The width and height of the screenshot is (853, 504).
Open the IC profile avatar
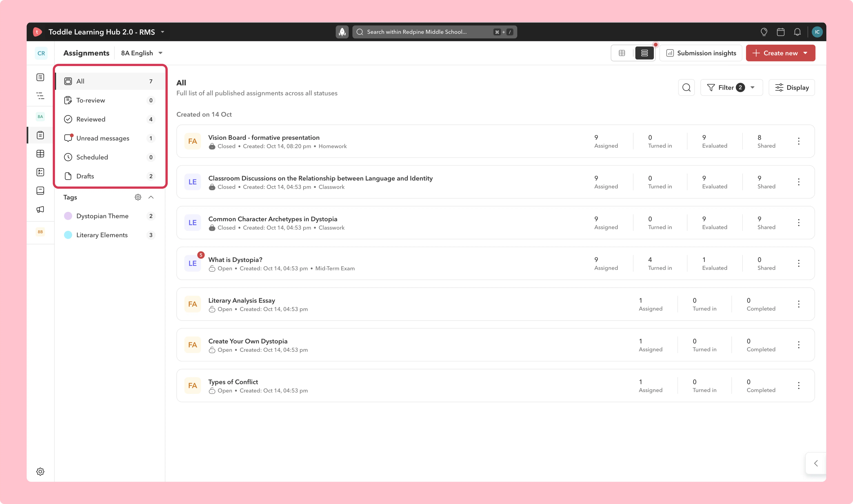point(817,32)
